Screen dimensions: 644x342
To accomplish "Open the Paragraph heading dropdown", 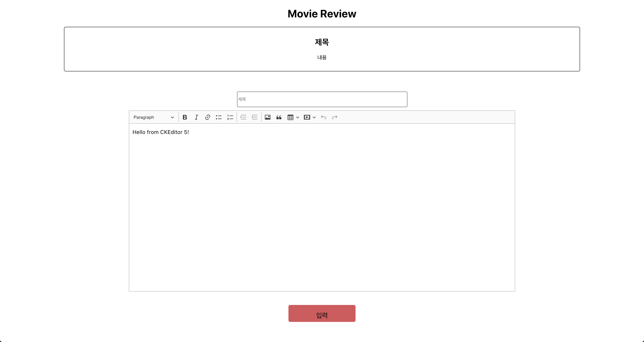I will coord(153,117).
